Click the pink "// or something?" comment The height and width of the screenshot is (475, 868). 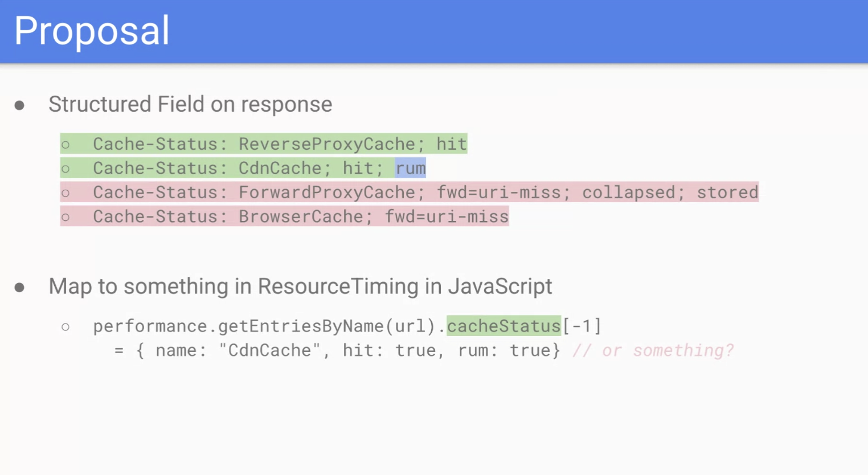pyautogui.click(x=653, y=350)
